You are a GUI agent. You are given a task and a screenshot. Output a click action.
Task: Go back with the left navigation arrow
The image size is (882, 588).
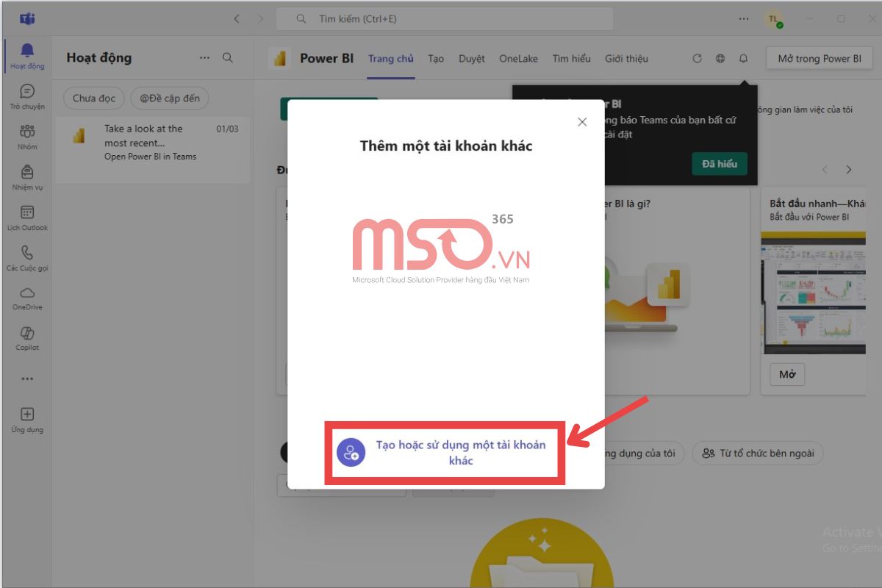click(x=237, y=19)
